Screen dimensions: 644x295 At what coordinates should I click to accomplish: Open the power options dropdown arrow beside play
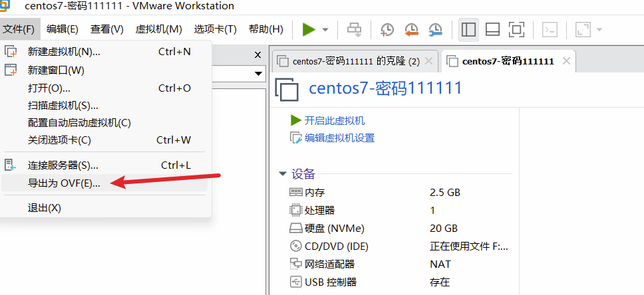(325, 29)
